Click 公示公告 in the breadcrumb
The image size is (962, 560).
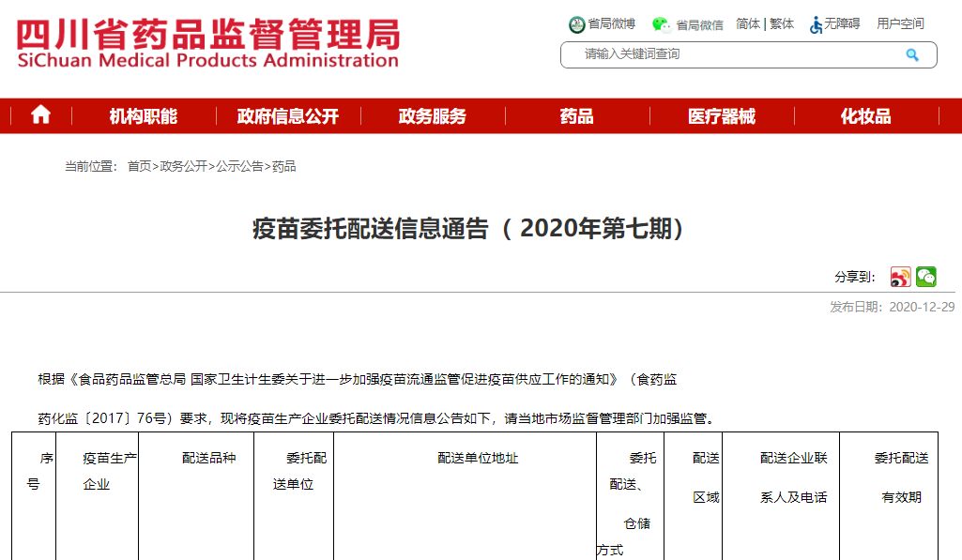(239, 166)
